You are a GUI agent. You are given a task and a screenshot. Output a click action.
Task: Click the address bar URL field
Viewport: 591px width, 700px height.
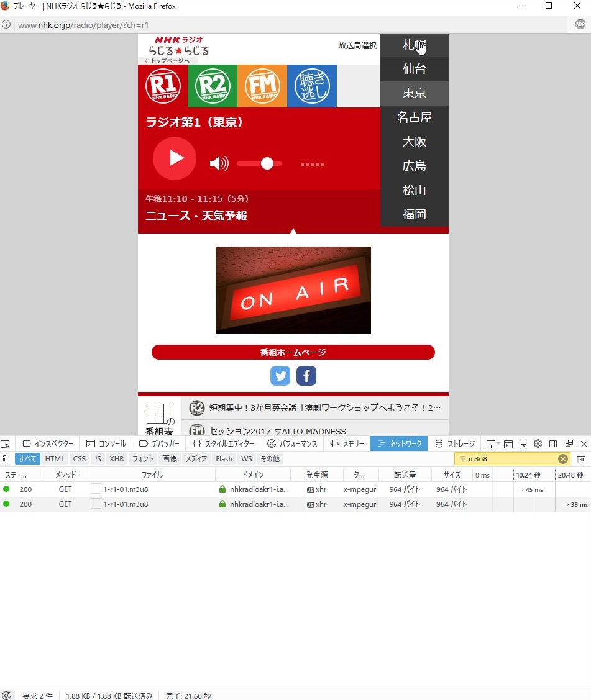(290, 25)
